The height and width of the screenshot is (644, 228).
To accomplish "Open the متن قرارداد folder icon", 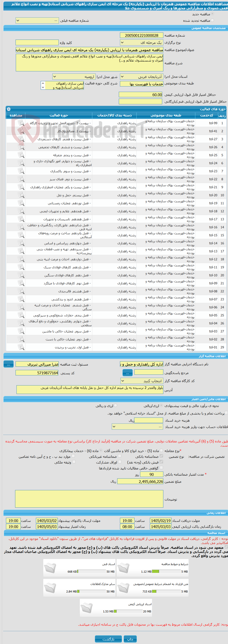I will [x=123, y=588].
